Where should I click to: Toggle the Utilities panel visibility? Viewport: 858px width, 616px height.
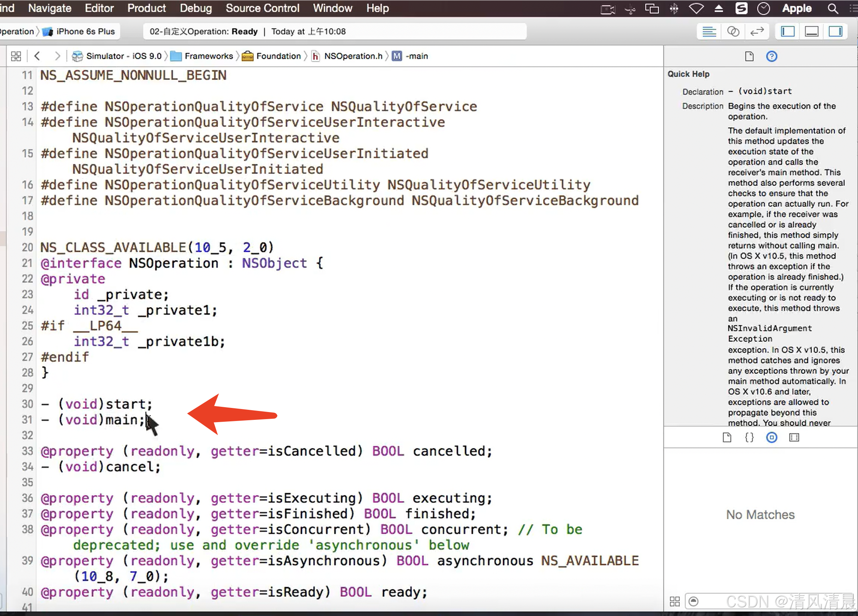835,31
